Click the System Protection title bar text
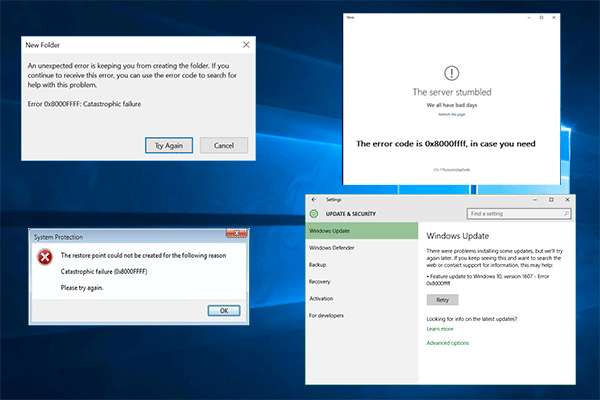 coord(58,237)
